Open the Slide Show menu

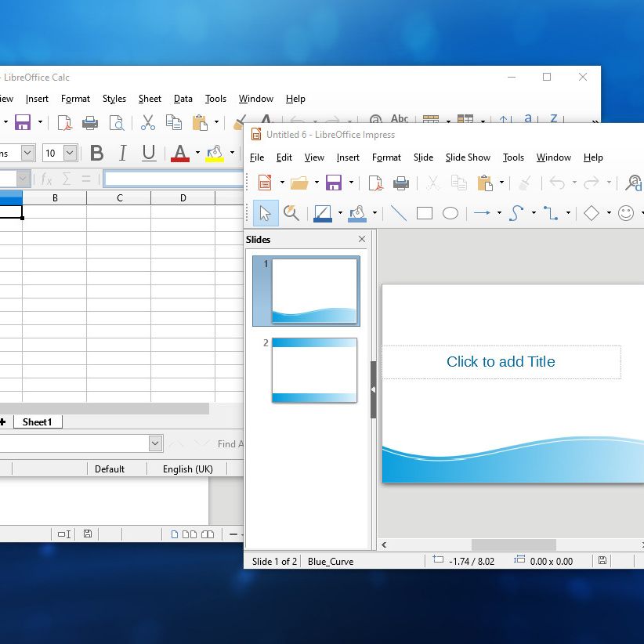point(468,157)
